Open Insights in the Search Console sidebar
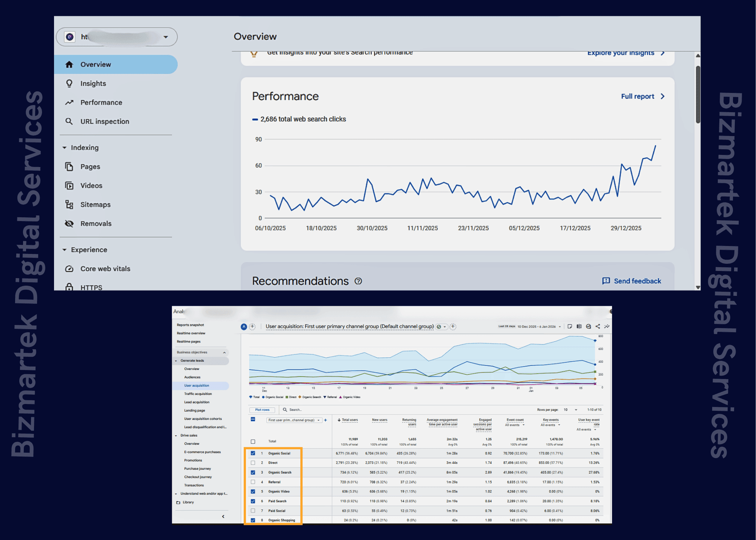The image size is (756, 540). (x=93, y=83)
